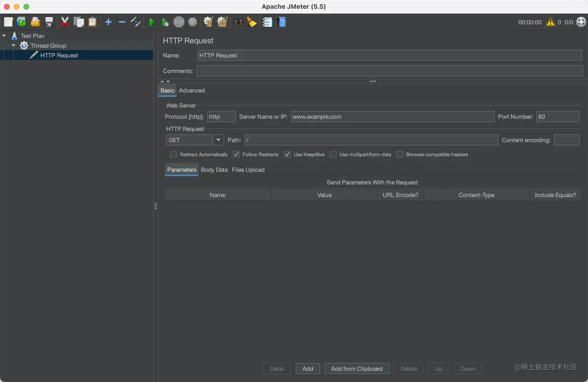Click the Include Equals? column header
The image size is (588, 382).
[555, 195]
